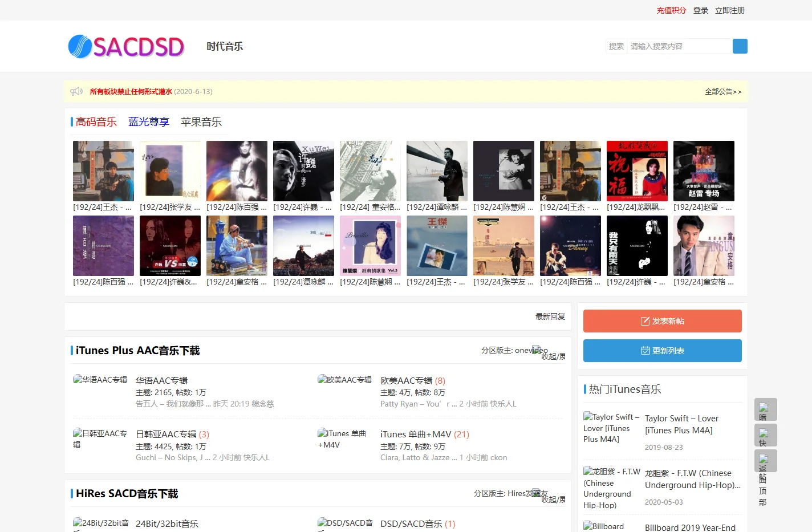Open the [192/24]赵雷 album cover

[x=704, y=171]
